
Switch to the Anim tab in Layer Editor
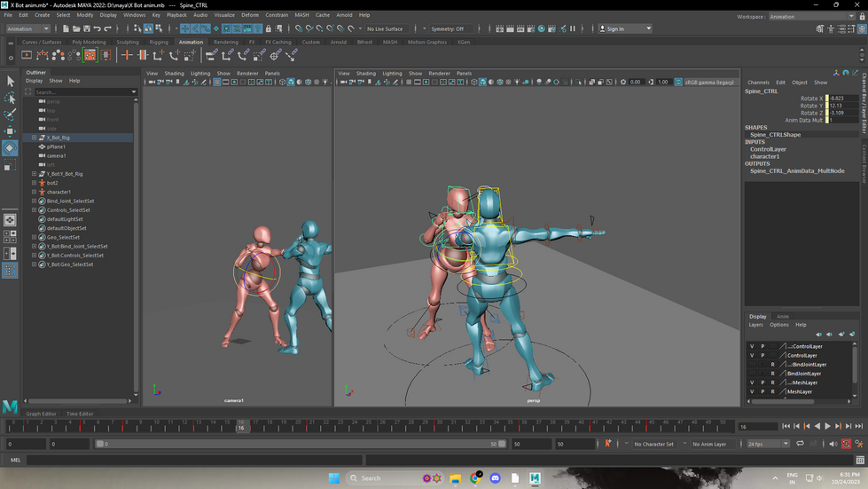(783, 317)
